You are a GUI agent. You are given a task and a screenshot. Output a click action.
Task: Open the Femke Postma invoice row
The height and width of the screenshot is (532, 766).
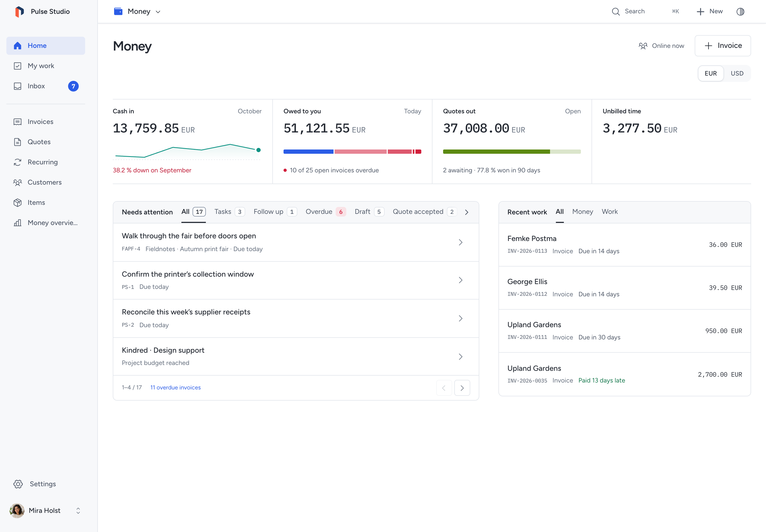point(624,245)
